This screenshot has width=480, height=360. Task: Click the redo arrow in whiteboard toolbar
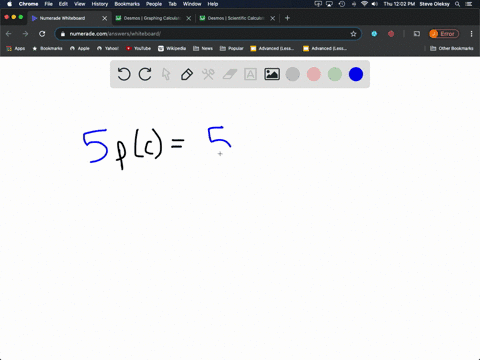[x=145, y=74]
